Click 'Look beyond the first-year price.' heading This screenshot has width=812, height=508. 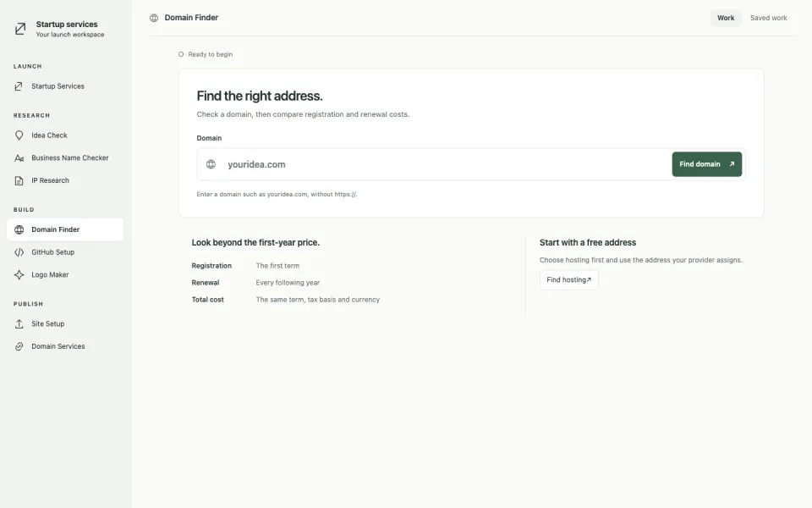[255, 243]
